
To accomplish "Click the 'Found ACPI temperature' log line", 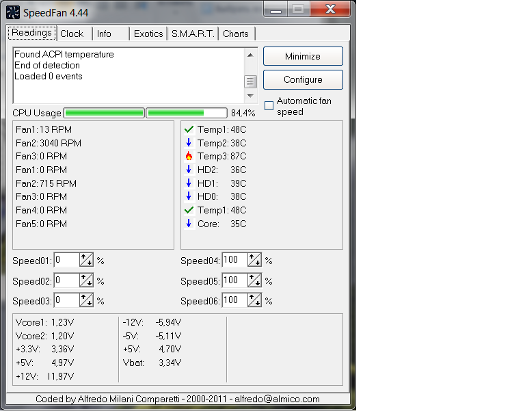I will click(64, 54).
